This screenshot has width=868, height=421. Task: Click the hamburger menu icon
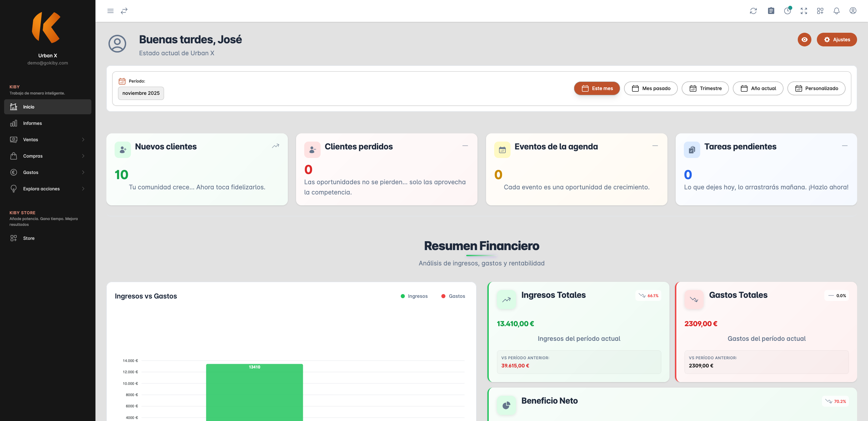click(110, 11)
